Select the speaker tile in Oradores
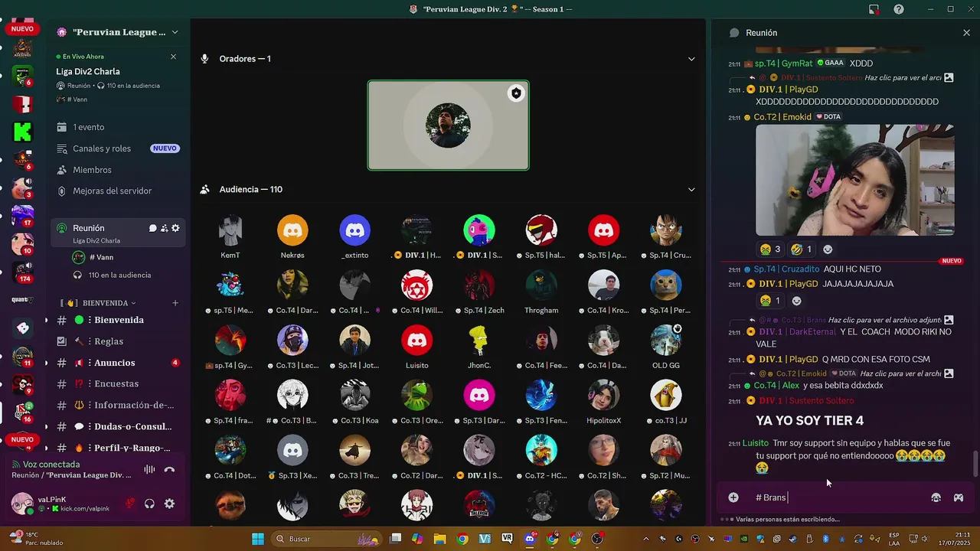Image resolution: width=980 pixels, height=551 pixels. click(x=448, y=126)
